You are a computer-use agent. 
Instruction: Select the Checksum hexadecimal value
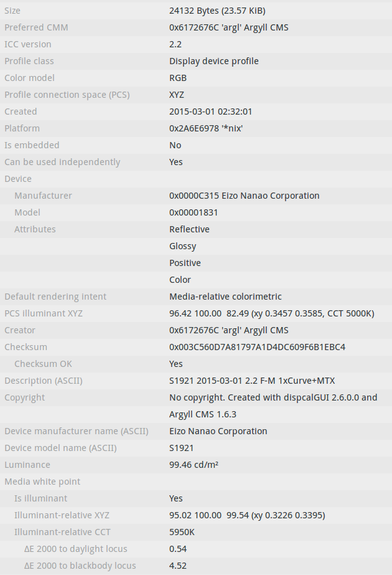click(257, 347)
